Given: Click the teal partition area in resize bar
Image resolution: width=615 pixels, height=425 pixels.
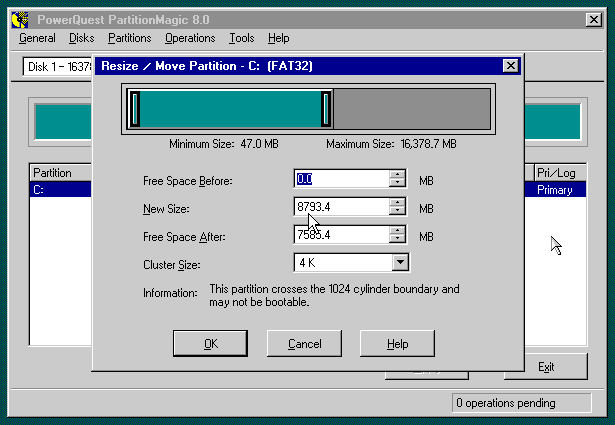Looking at the screenshot, I should coord(230,109).
